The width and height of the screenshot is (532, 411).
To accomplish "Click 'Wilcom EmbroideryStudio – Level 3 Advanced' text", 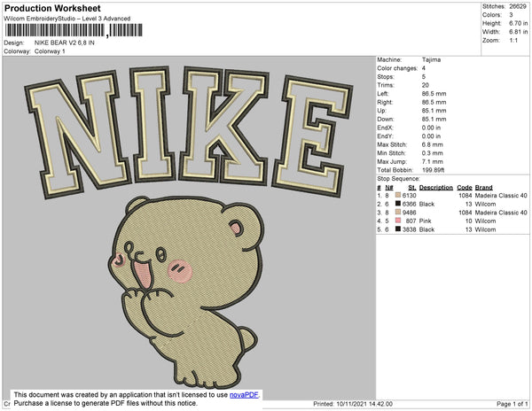I will point(67,19).
